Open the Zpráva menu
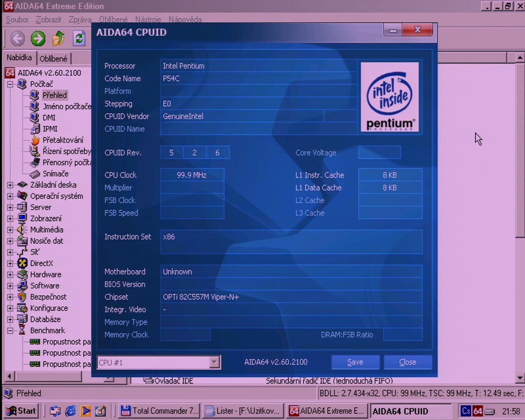Viewport: 525px width, 420px height. click(x=80, y=19)
